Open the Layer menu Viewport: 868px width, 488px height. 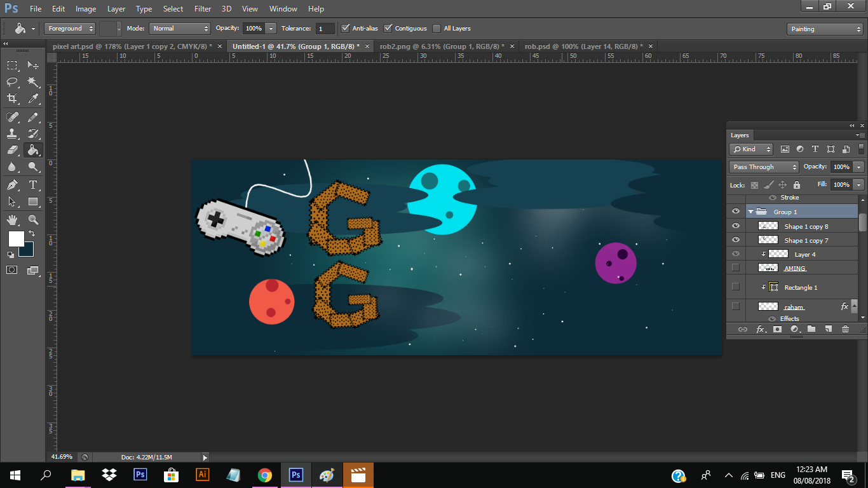click(116, 9)
